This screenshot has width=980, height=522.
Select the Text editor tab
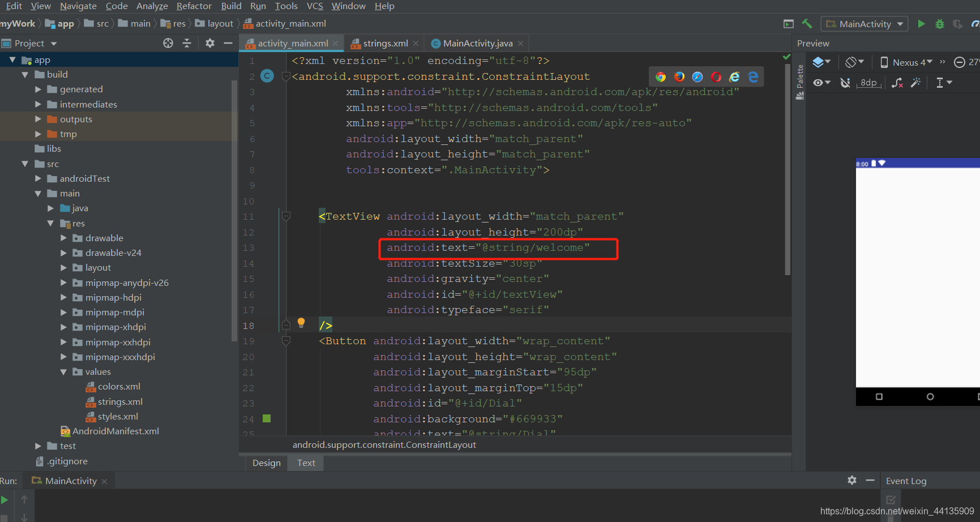pyautogui.click(x=306, y=463)
